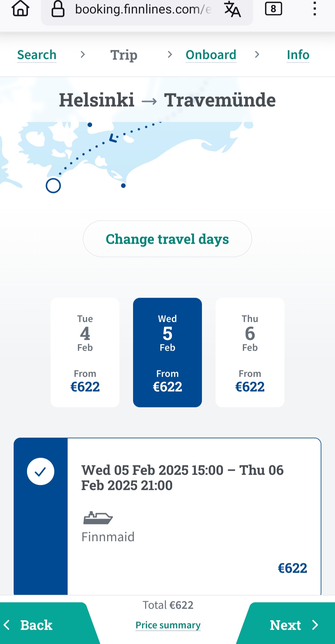
Task: Expand the Price summary details
Action: click(x=168, y=625)
